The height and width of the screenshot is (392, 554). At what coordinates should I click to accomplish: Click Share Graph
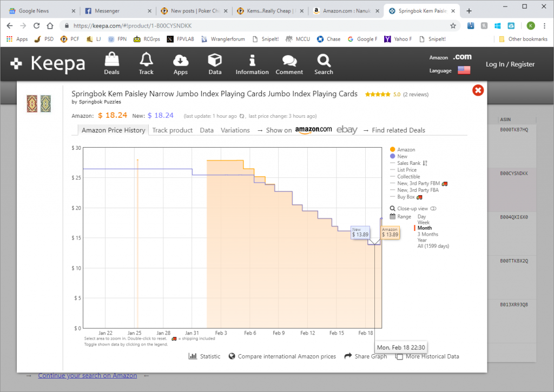(x=365, y=356)
